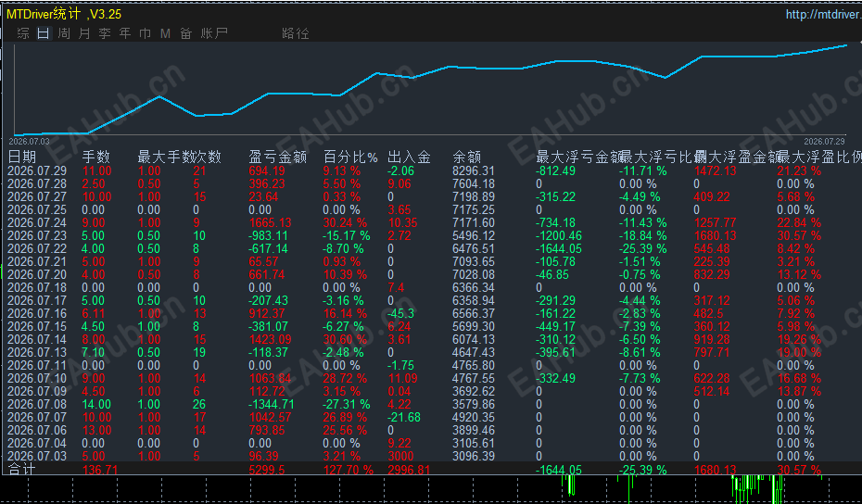
Task: Open the 备 tab
Action: [185, 33]
